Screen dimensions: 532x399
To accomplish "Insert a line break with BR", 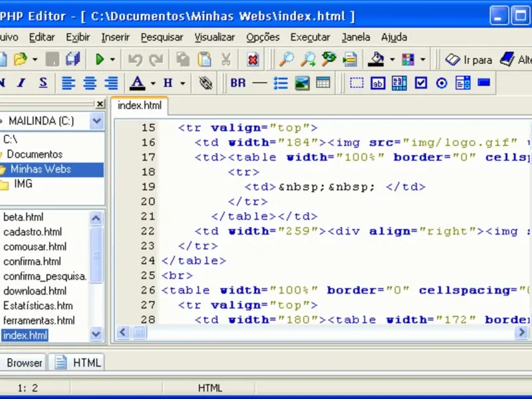I will pyautogui.click(x=238, y=82).
